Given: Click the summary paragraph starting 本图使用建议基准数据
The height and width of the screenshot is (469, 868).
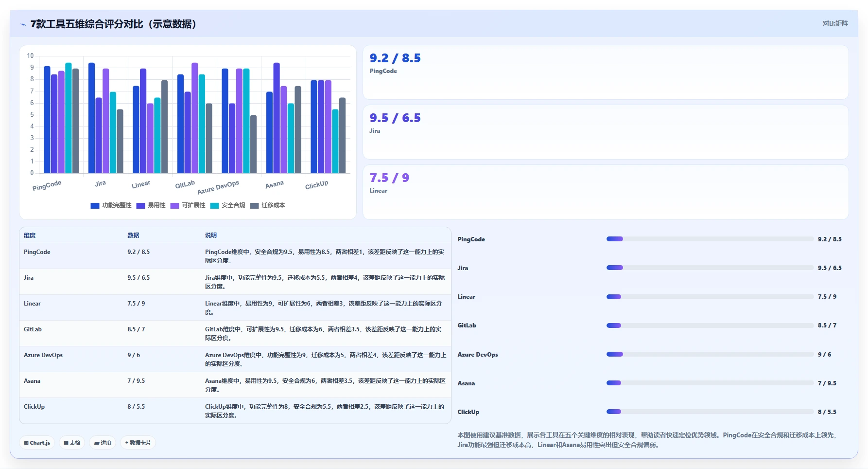Looking at the screenshot, I should [647, 440].
